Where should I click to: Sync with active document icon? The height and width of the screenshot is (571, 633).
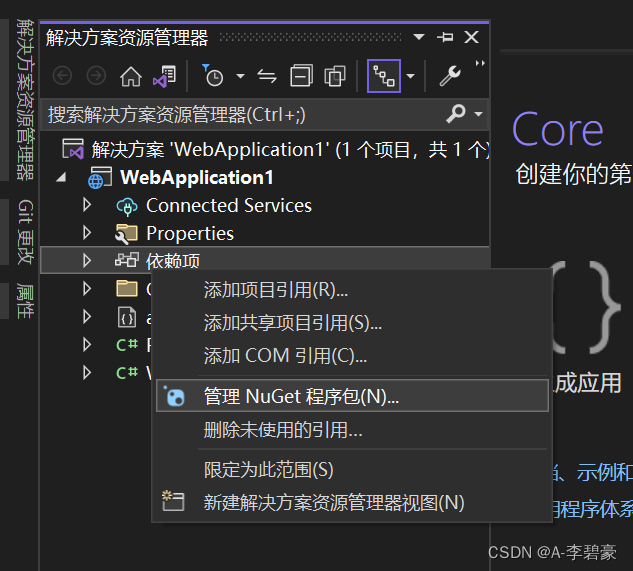pyautogui.click(x=267, y=76)
